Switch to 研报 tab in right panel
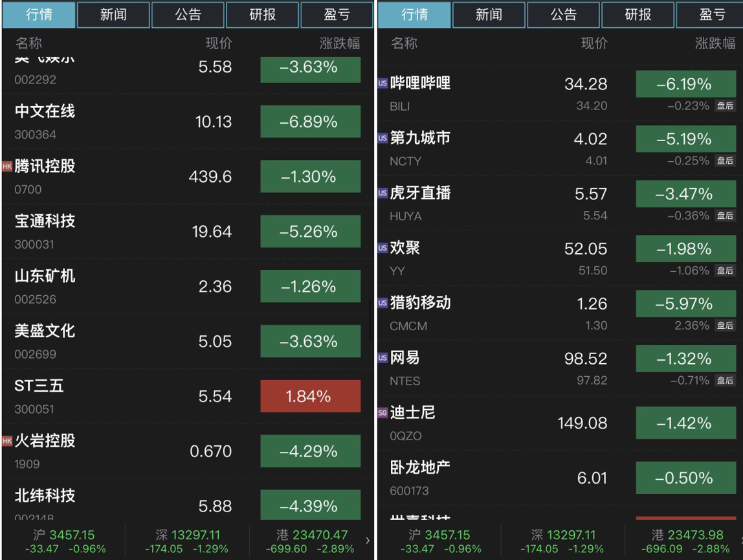 [x=638, y=15]
